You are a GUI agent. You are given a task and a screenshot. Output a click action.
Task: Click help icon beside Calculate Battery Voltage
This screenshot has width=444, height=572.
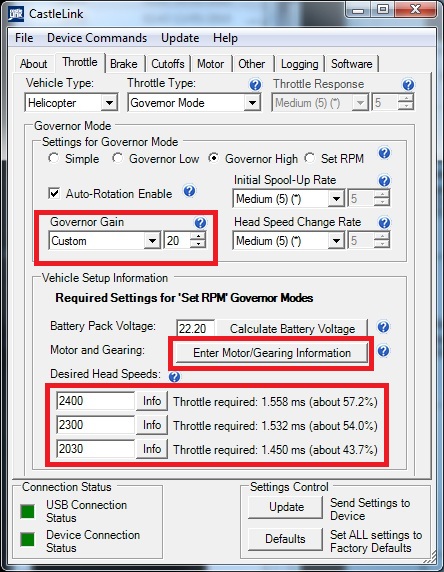383,327
